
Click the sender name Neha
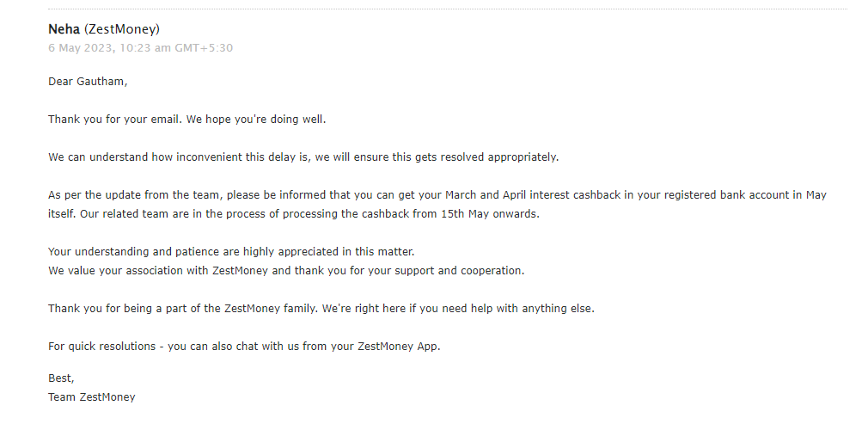click(64, 29)
